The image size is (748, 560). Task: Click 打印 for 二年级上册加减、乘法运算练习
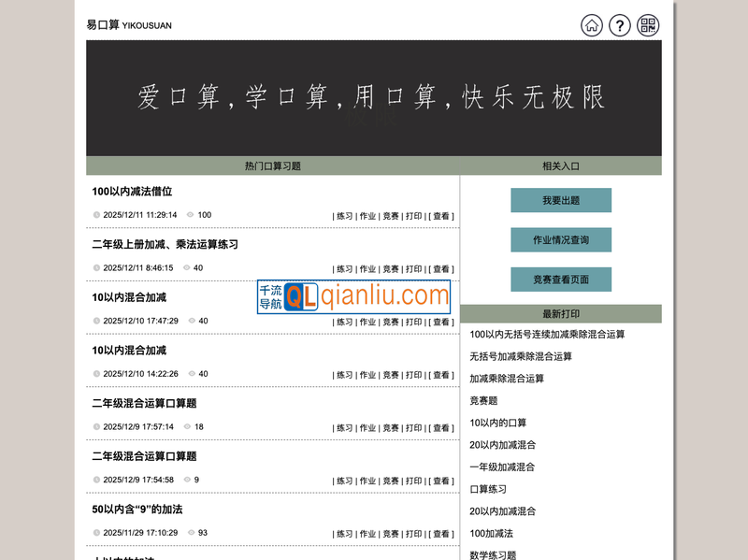(x=413, y=267)
